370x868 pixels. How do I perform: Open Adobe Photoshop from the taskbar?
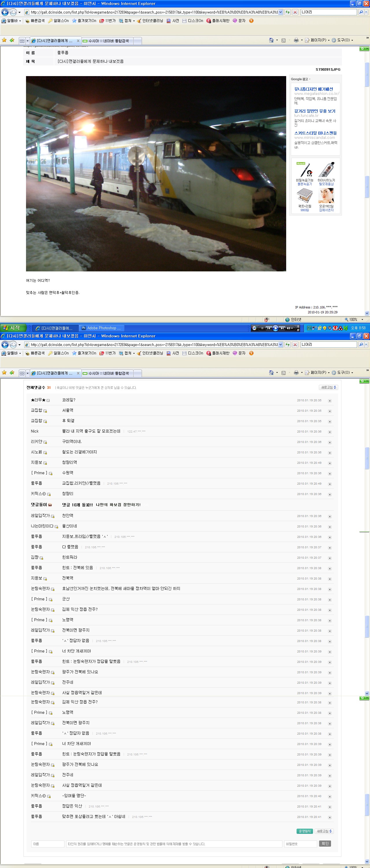pos(101,328)
